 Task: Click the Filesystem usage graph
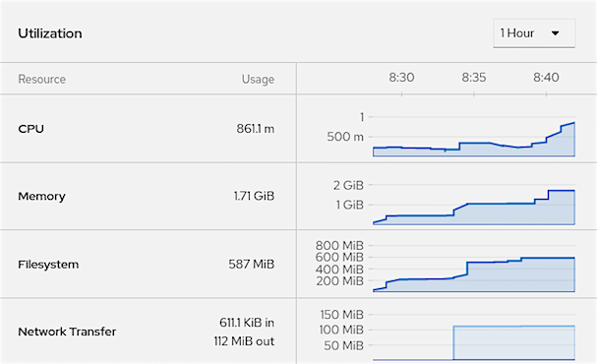(x=474, y=274)
